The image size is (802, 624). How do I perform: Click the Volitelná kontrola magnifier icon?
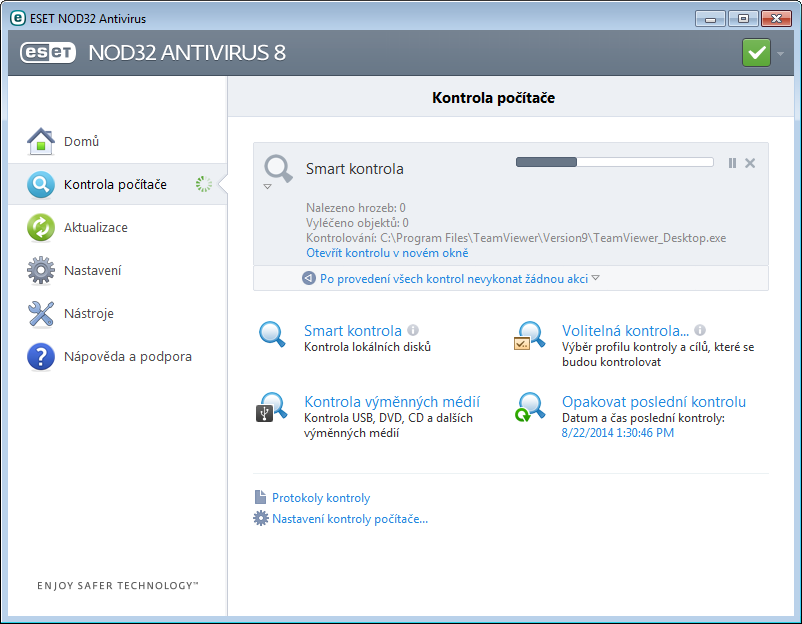529,336
